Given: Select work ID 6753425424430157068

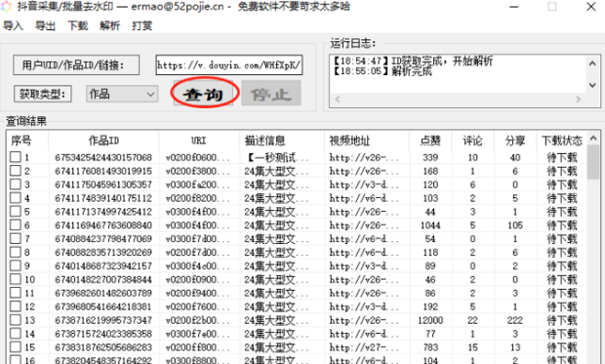Looking at the screenshot, I should click(x=103, y=157).
